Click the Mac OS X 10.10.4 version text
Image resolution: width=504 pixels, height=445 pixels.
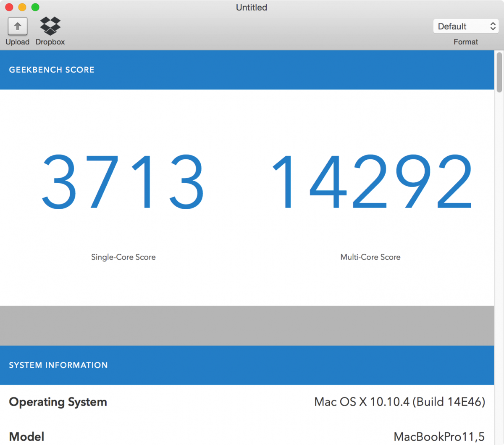pos(399,402)
